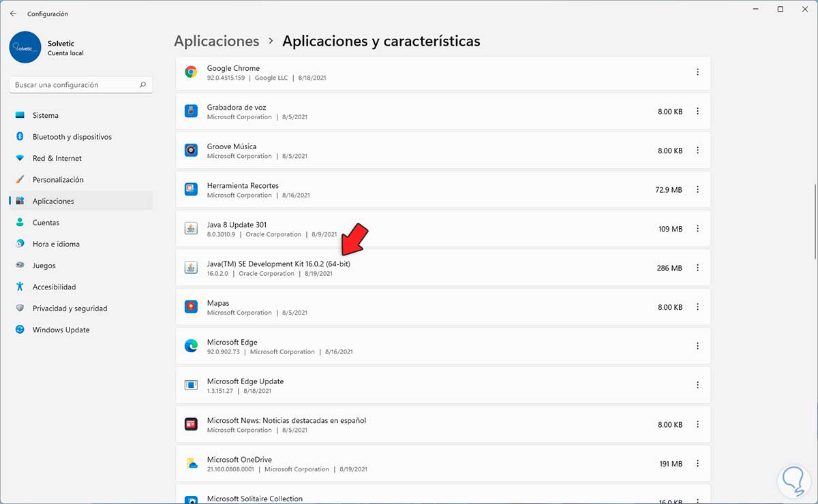The image size is (818, 504).
Task: Open three-dot menu for Java SE Development Kit
Action: [x=697, y=268]
